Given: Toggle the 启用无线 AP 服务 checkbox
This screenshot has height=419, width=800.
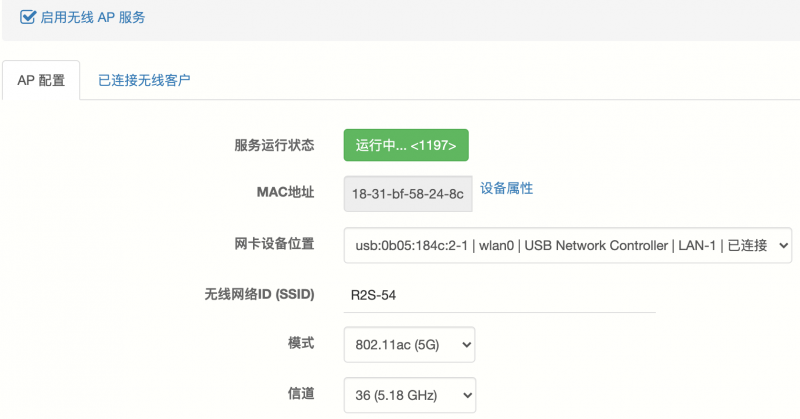Looking at the screenshot, I should coord(28,17).
